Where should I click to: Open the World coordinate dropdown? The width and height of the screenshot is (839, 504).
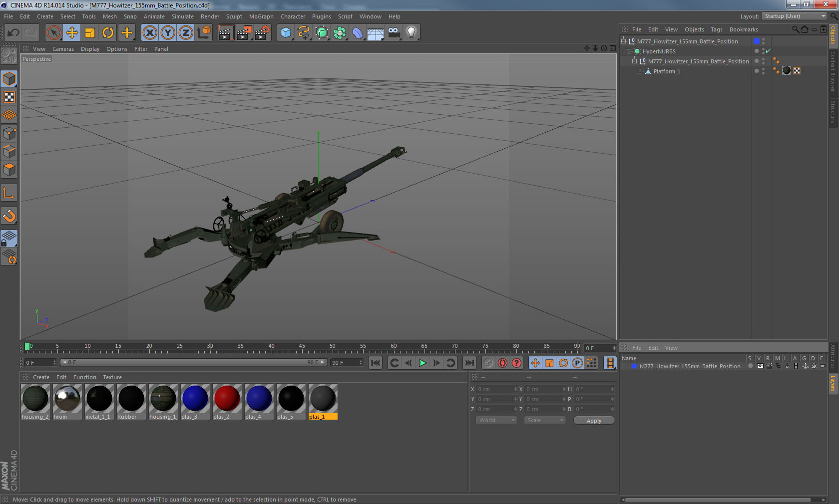coord(496,420)
